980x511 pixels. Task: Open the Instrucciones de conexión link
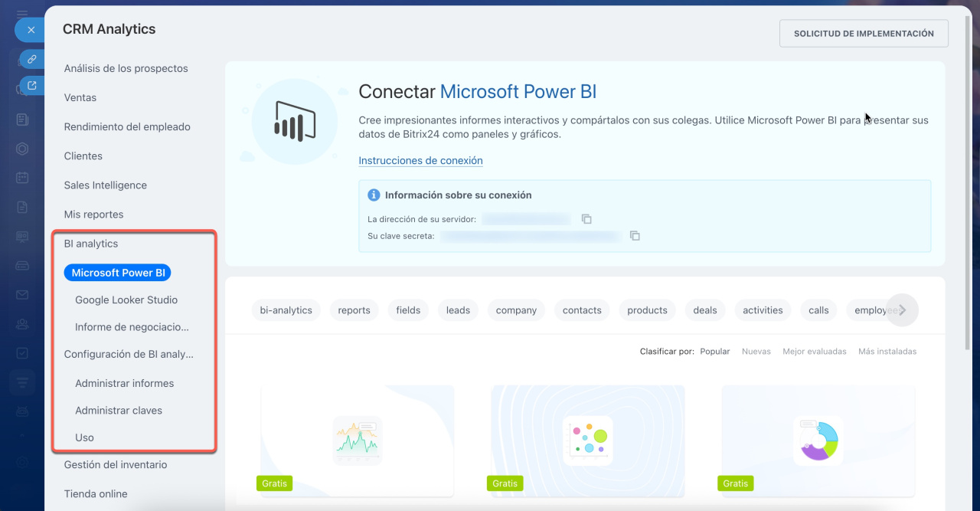click(420, 161)
